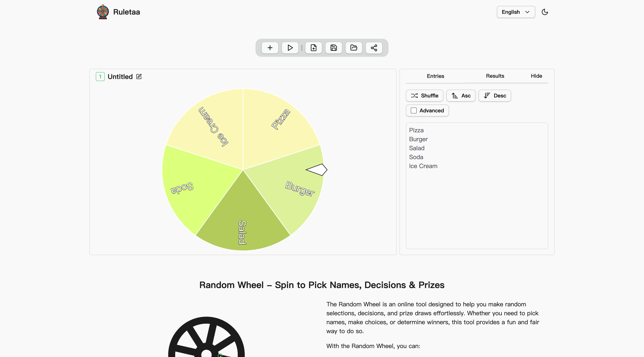Sort entries ascending with Asc
644x357 pixels.
click(461, 96)
